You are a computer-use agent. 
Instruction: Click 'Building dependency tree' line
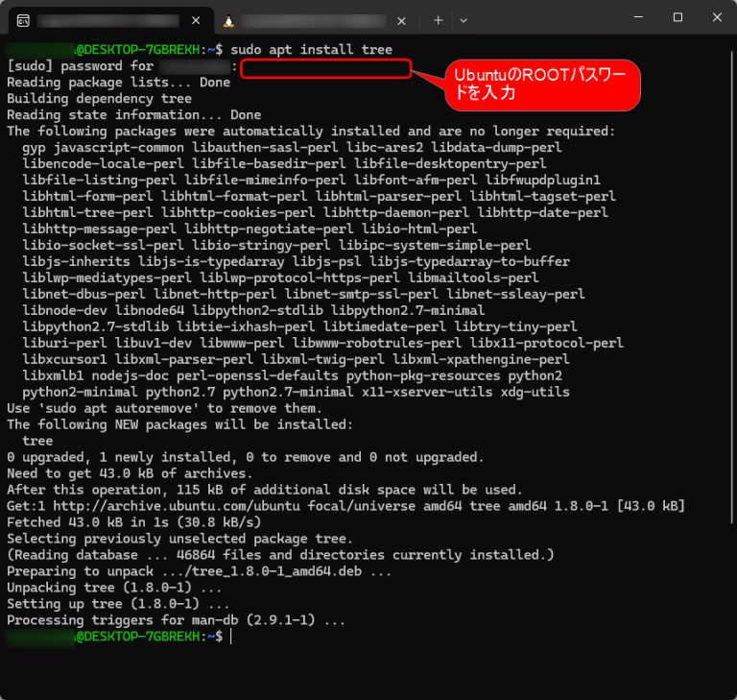(99, 99)
